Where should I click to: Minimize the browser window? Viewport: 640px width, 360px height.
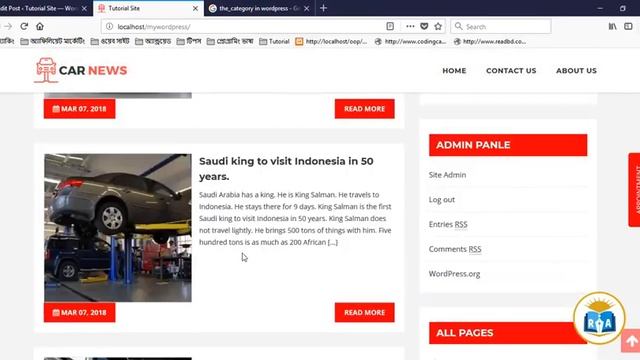click(600, 8)
